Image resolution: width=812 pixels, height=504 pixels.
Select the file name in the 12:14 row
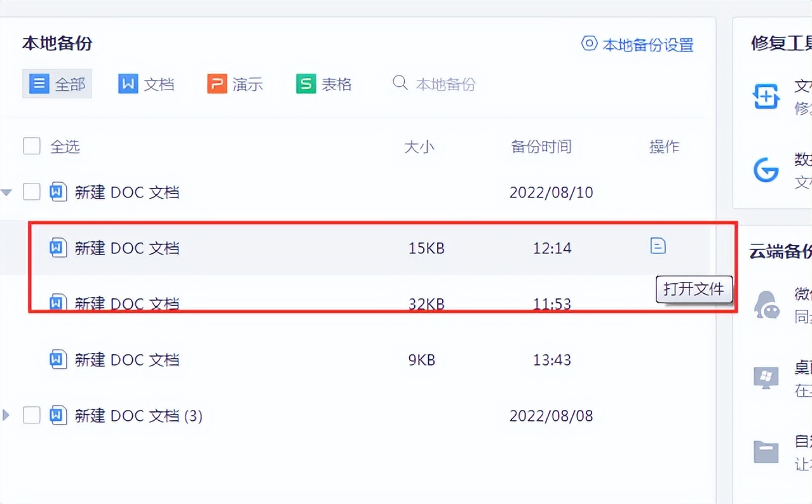click(127, 248)
